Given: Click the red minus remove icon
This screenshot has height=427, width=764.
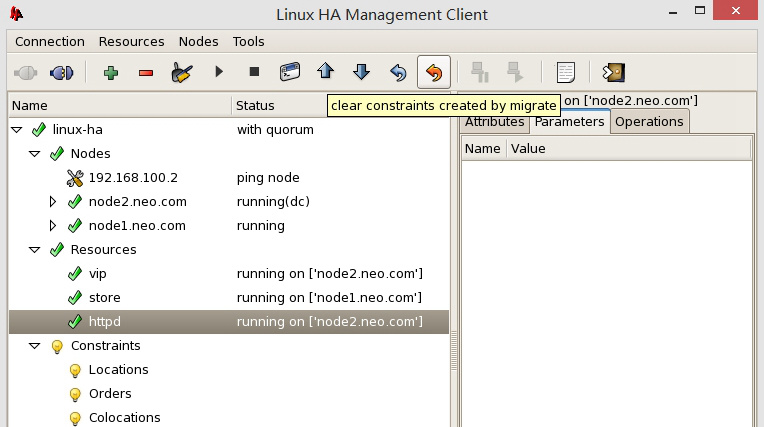Looking at the screenshot, I should (145, 72).
